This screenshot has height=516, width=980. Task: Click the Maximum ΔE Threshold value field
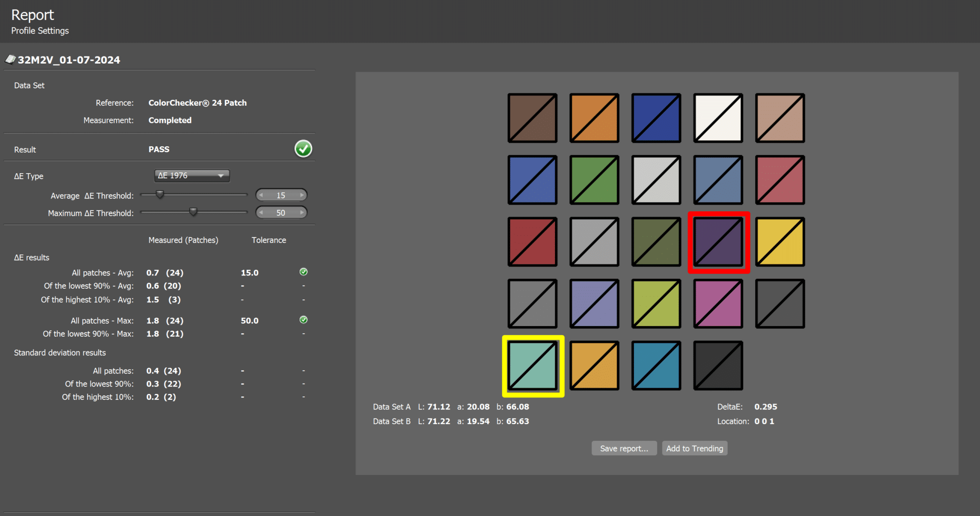[x=281, y=213]
